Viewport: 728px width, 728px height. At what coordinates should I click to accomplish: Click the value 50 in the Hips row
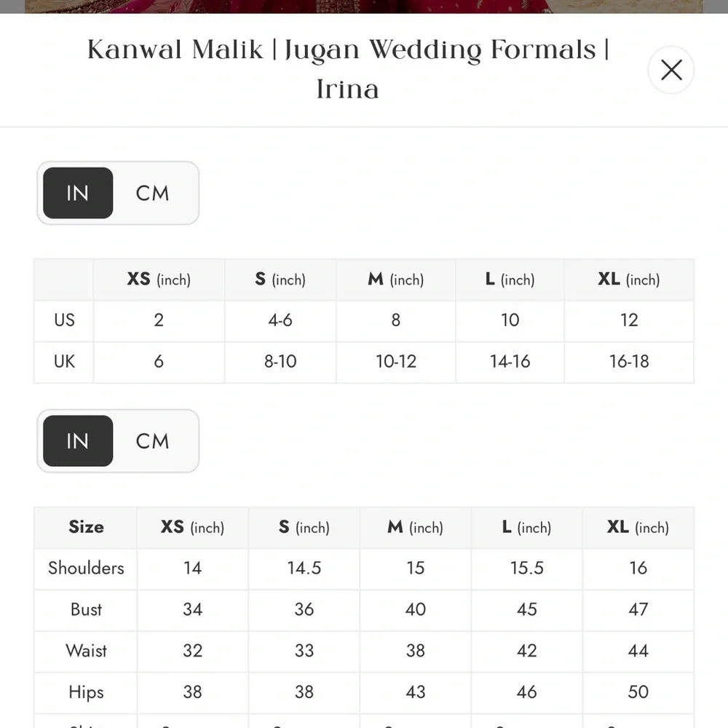[638, 692]
